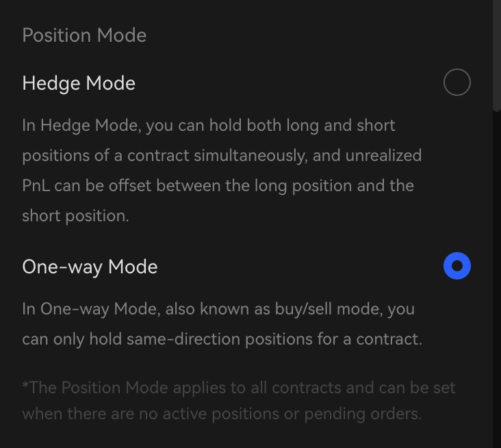Click the filled blue dot of One-way Mode
The height and width of the screenshot is (448, 501).
pyautogui.click(x=457, y=266)
